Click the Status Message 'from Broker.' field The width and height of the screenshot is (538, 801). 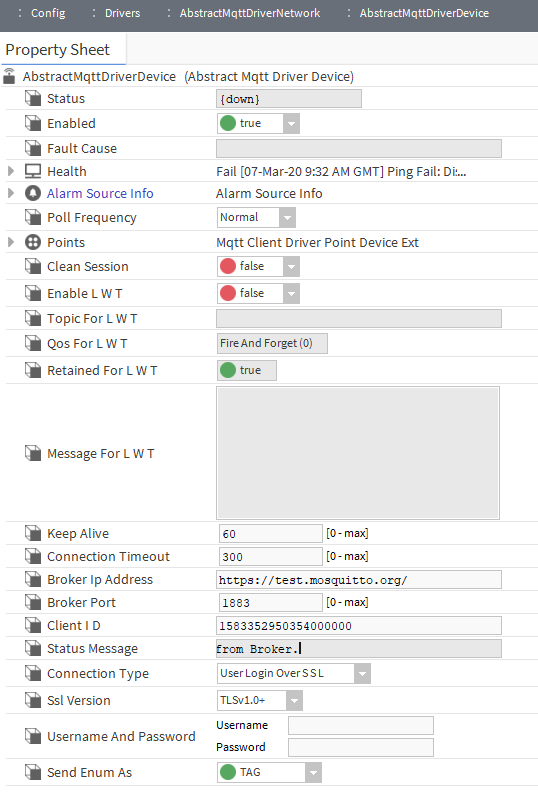point(359,648)
